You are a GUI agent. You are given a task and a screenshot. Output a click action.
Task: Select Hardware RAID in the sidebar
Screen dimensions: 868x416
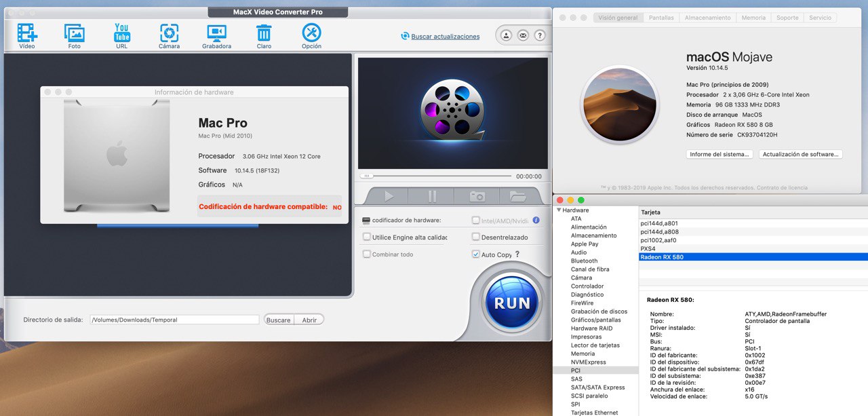click(591, 328)
